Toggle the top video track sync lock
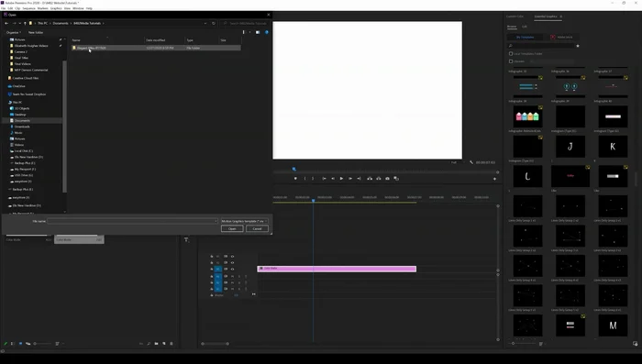The image size is (642, 364). coord(226,257)
